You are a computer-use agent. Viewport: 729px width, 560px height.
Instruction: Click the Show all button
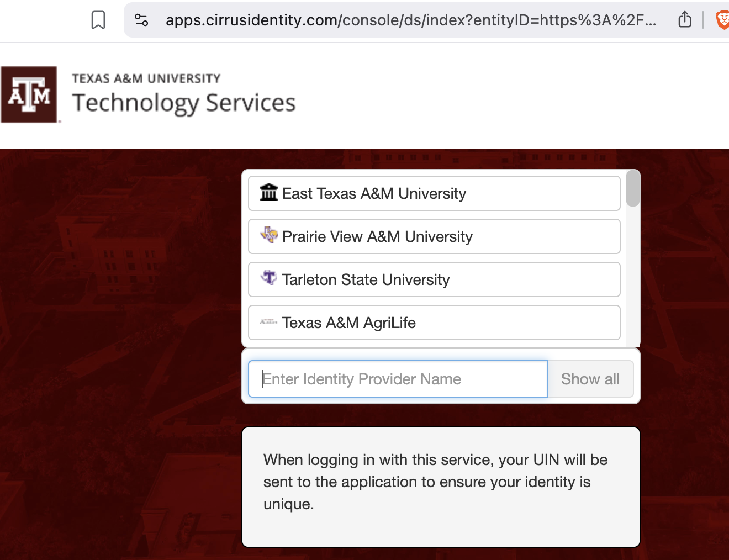pos(590,379)
